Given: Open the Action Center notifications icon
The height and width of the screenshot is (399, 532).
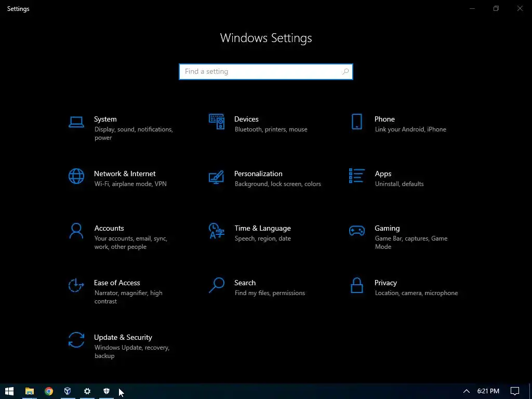Looking at the screenshot, I should click(x=515, y=391).
